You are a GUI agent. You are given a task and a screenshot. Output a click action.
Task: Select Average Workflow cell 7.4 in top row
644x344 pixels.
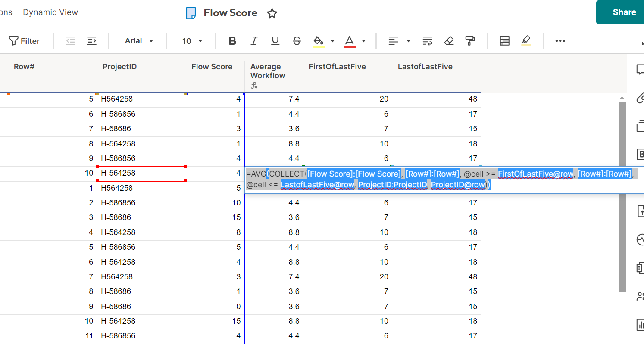click(274, 99)
